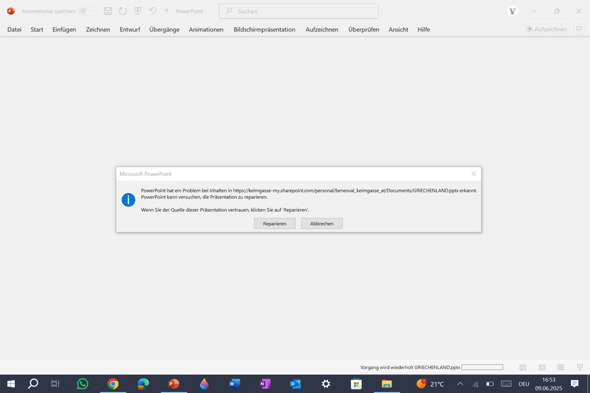
Task: Open Outlook from the taskbar
Action: (295, 384)
